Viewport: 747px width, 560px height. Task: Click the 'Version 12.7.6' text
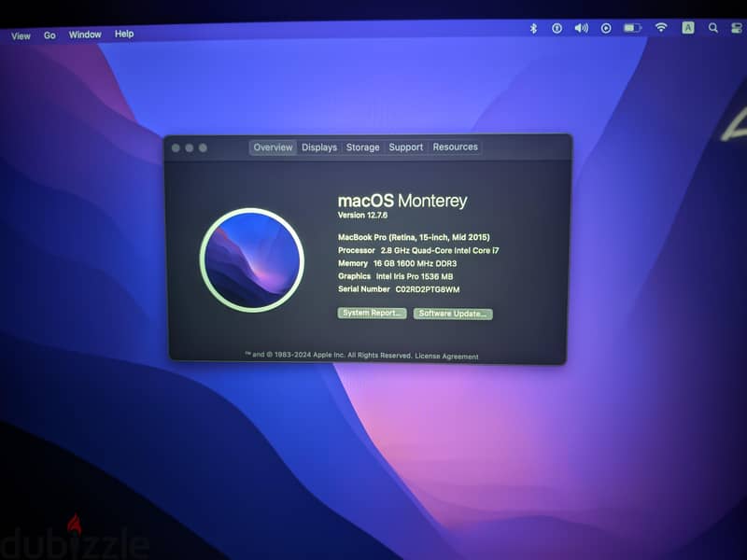362,216
